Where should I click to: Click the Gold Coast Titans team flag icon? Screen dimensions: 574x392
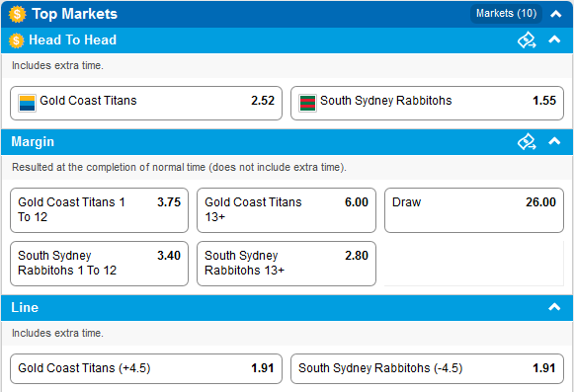(x=27, y=103)
